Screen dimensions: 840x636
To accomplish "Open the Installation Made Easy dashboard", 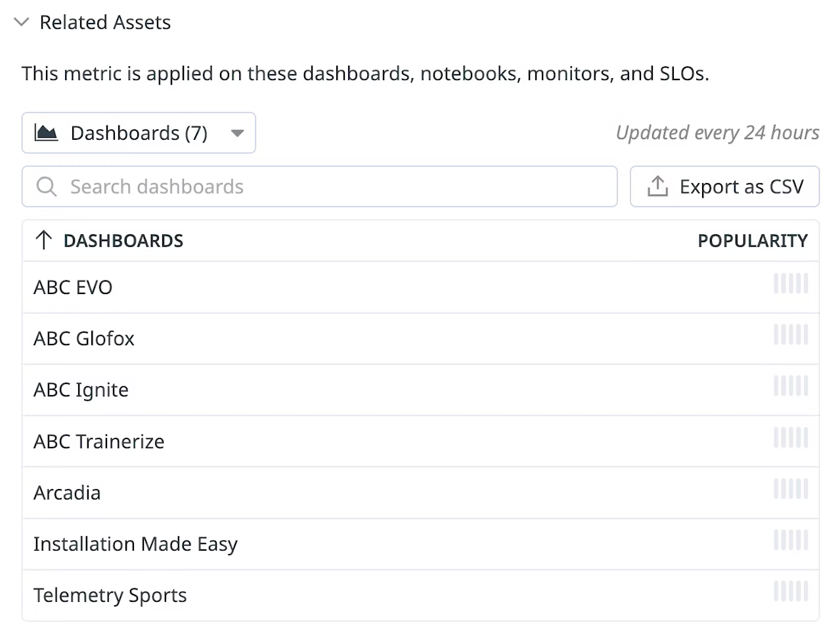I will (x=135, y=544).
